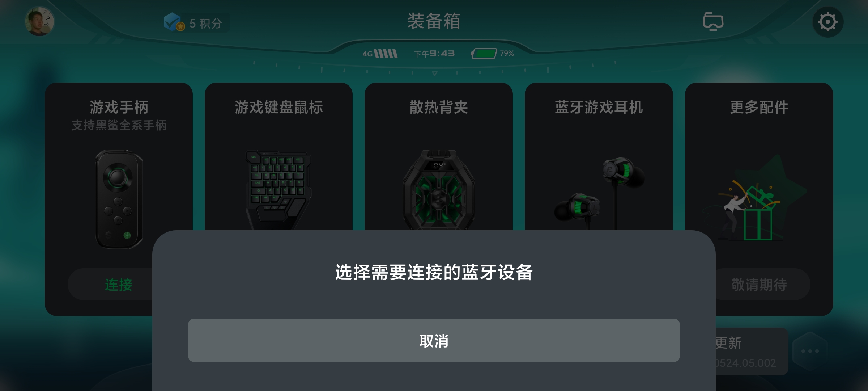The height and width of the screenshot is (391, 868).
Task: Open the screen cast monitor icon
Action: (x=713, y=21)
